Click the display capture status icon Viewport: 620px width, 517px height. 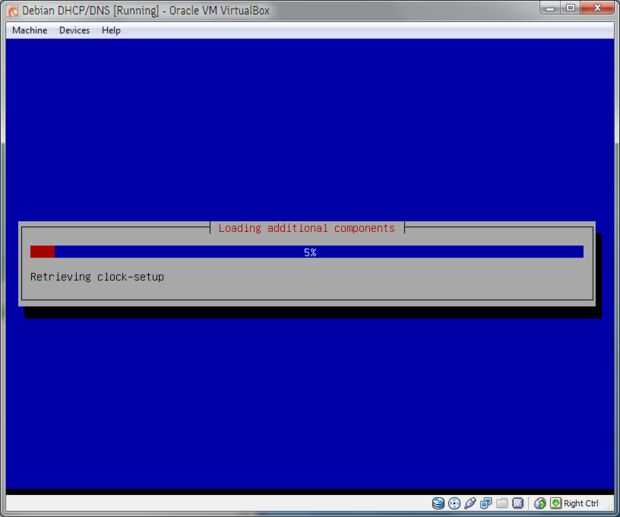pos(518,503)
